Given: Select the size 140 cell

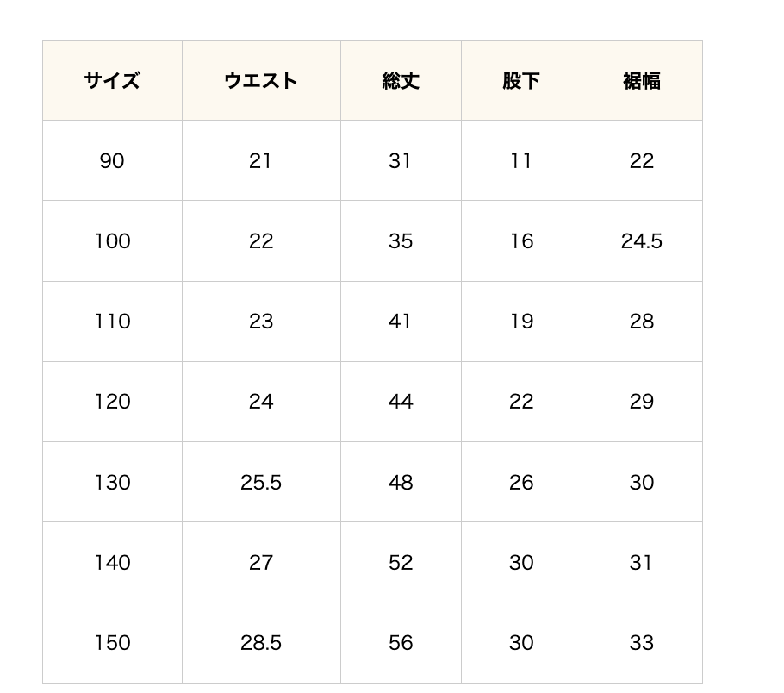Looking at the screenshot, I should coord(112,563).
